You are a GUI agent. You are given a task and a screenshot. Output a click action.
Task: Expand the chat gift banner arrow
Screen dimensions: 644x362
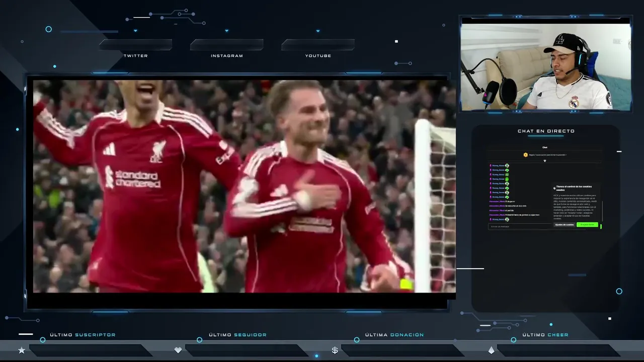(x=545, y=161)
